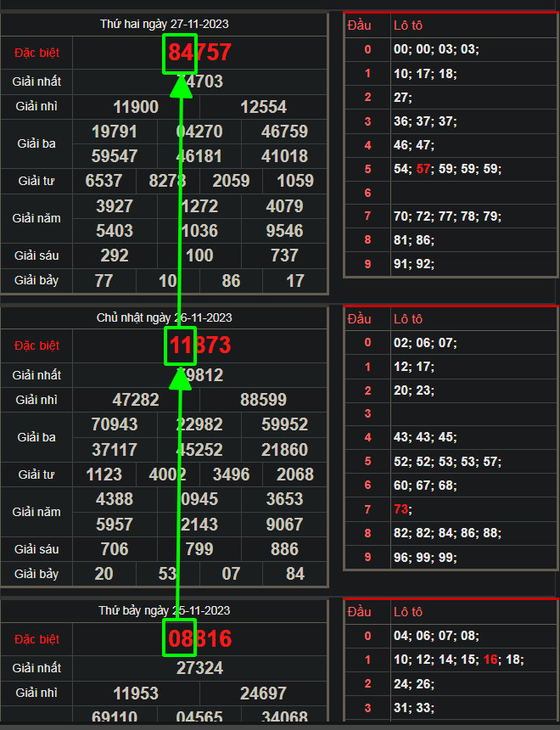Screen dimensions: 560x730
Task: Click Đặc biệt label in 27-11-2023 table
Action: click(36, 53)
